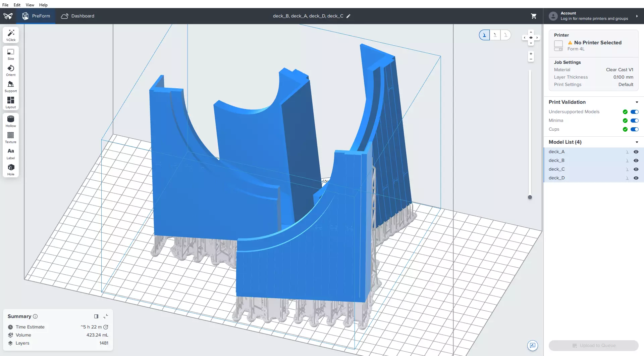
Task: Open the feedback chat icon
Action: point(533,346)
